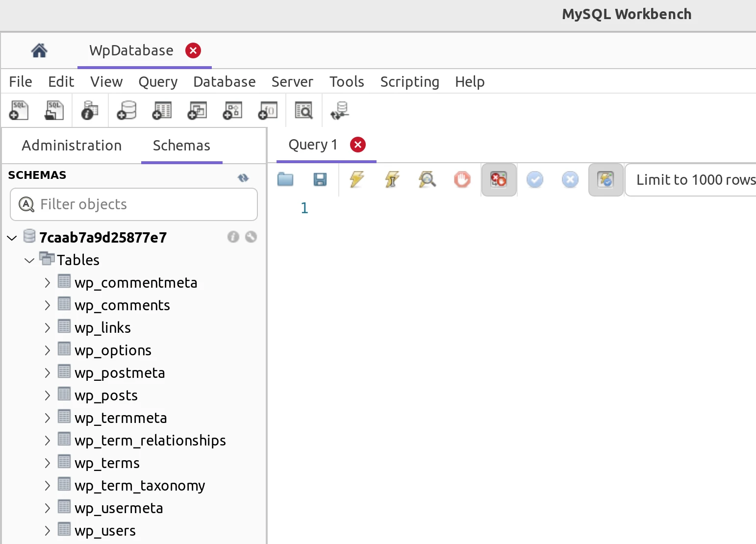The width and height of the screenshot is (756, 544).
Task: Click the Filter objects search field
Action: pos(133,204)
